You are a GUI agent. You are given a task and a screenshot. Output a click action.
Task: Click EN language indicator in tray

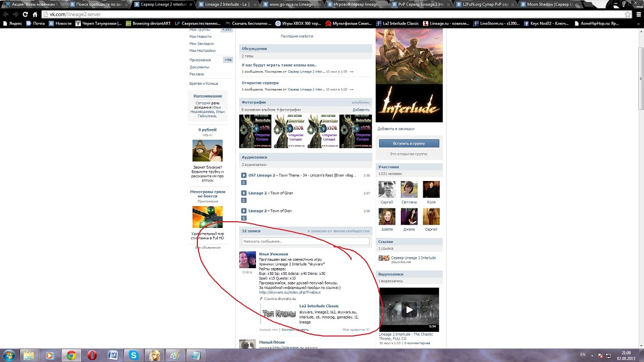coord(583,355)
